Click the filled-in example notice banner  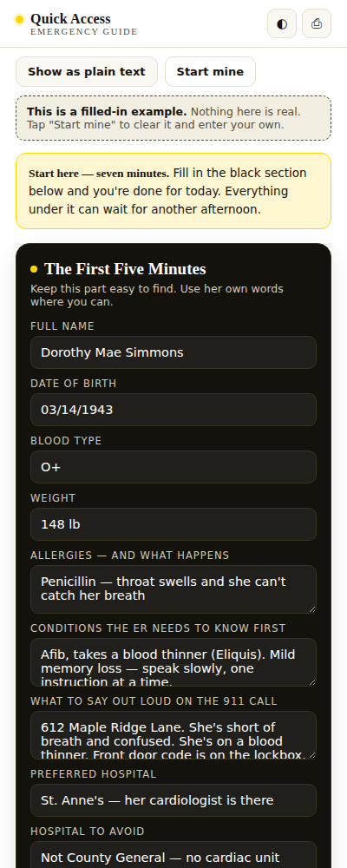click(173, 118)
